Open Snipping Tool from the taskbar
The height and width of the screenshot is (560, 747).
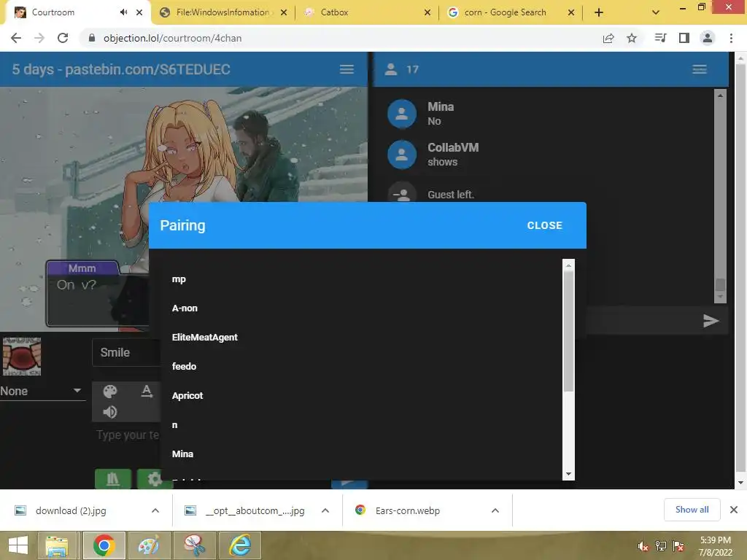click(194, 545)
